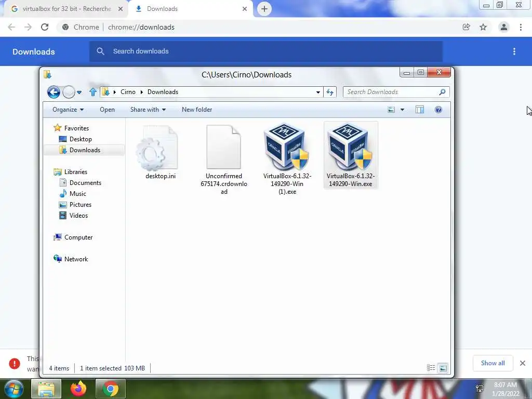Select Network in navigation pane
Screen dimensions: 532x399
[71, 259]
